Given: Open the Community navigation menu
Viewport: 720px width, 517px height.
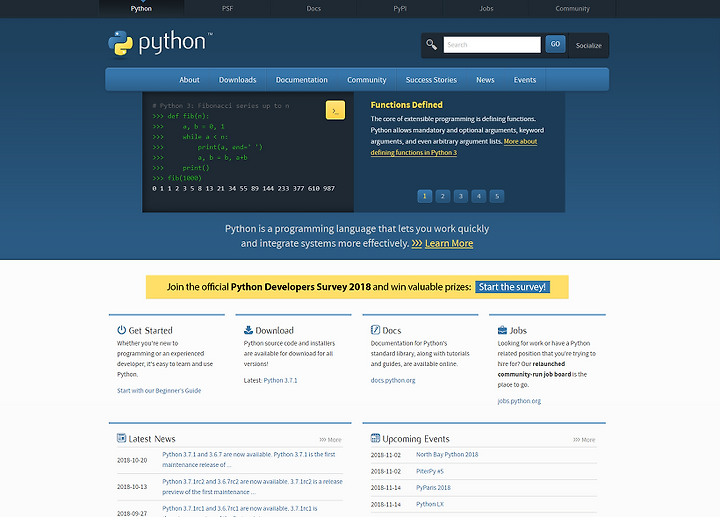Looking at the screenshot, I should coord(366,80).
